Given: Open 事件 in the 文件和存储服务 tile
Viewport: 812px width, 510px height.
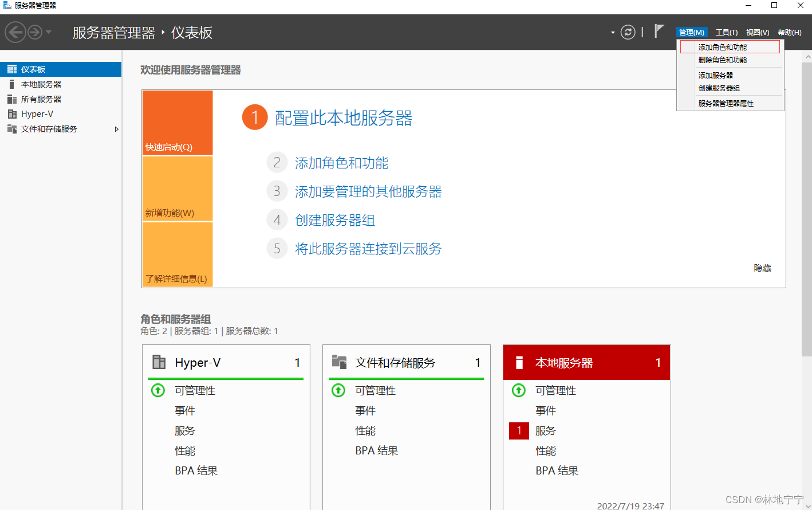Looking at the screenshot, I should tap(365, 410).
